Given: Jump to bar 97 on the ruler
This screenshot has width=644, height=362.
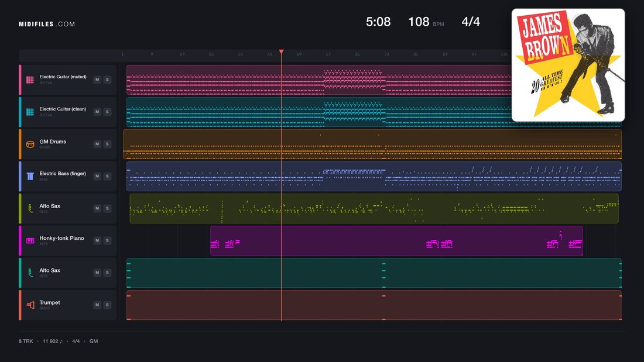Looking at the screenshot, I should click(x=474, y=54).
